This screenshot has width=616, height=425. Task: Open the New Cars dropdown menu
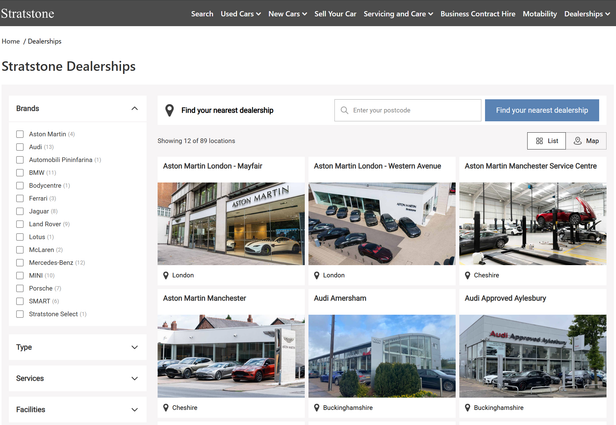click(288, 14)
